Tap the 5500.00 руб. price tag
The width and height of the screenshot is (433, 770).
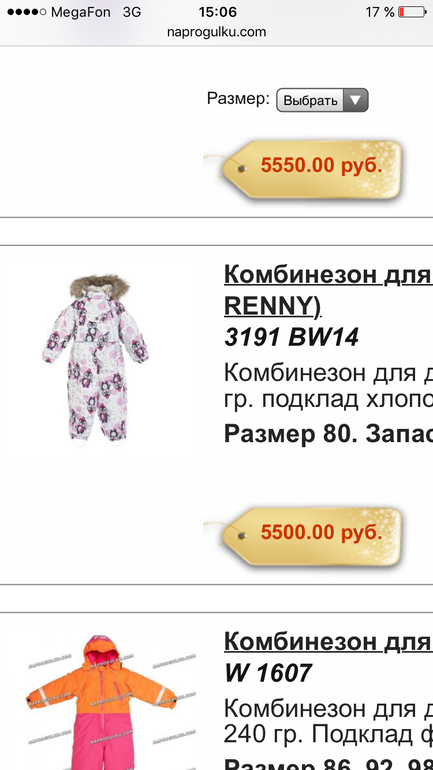[x=311, y=536]
